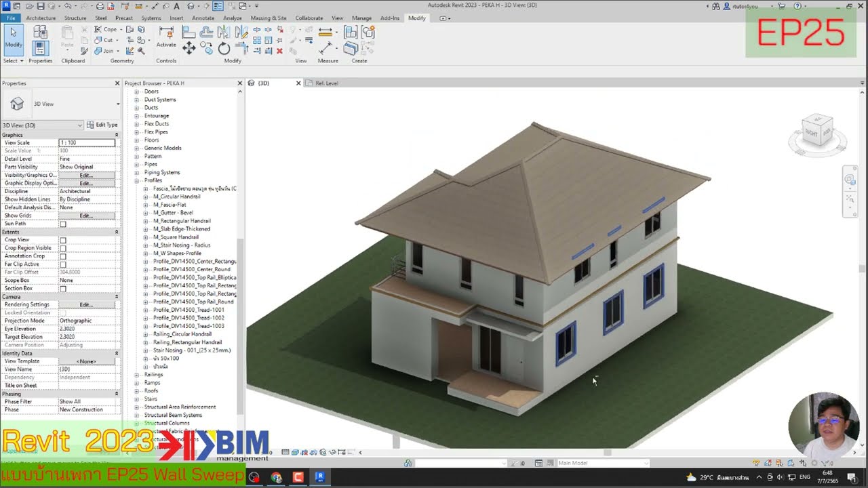Expand the Doors tree node

click(x=136, y=91)
